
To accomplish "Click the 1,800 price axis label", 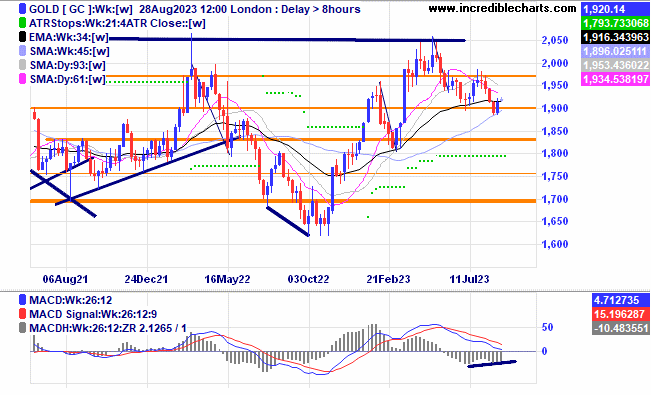I will 555,154.
